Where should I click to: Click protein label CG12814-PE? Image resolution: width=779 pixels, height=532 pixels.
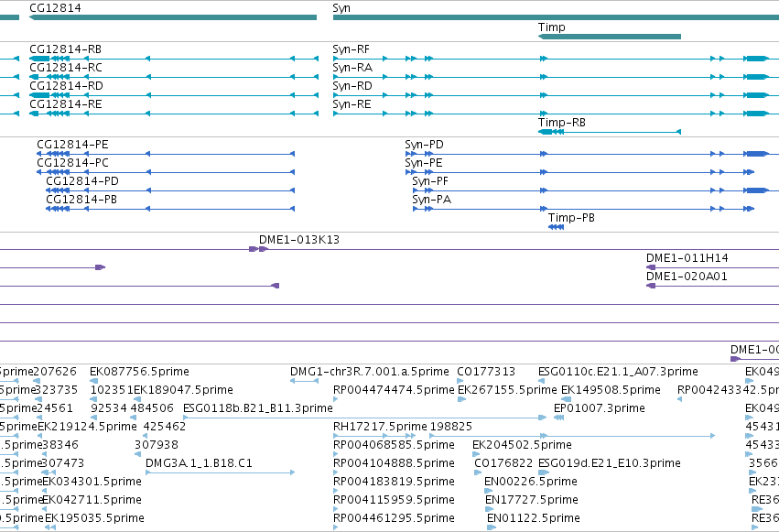coord(72,145)
